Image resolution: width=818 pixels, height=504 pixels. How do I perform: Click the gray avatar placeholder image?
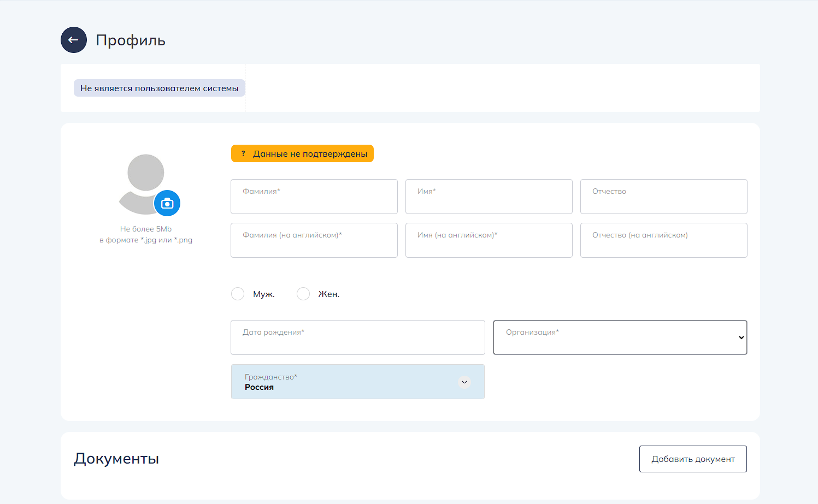141,179
